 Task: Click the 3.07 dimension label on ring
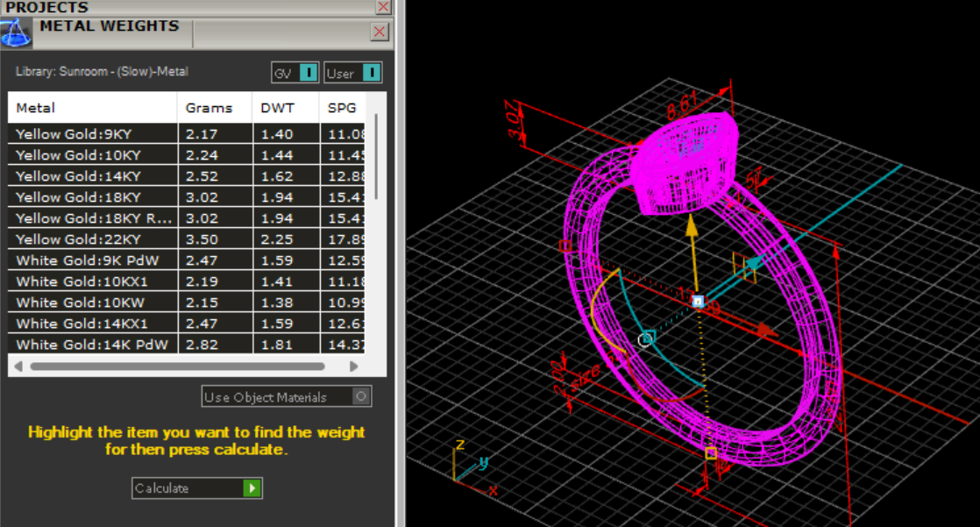(x=514, y=119)
